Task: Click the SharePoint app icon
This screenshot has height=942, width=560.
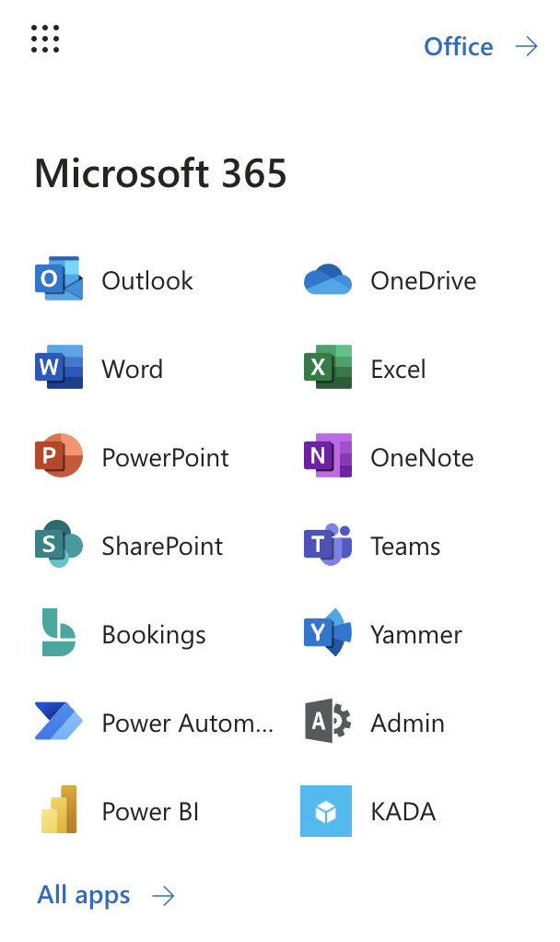Action: click(x=58, y=546)
